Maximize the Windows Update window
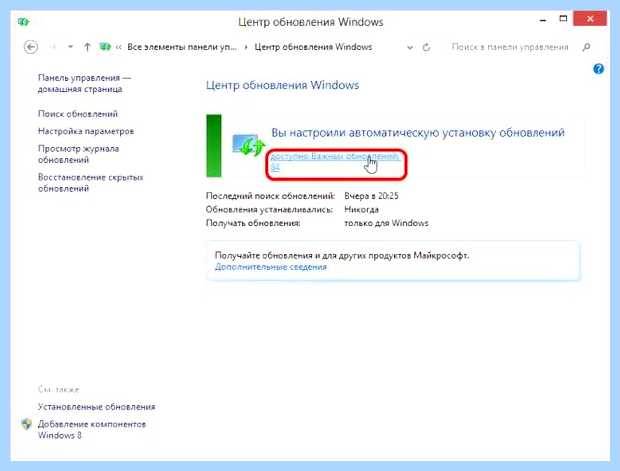This screenshot has height=471, width=620. click(563, 19)
